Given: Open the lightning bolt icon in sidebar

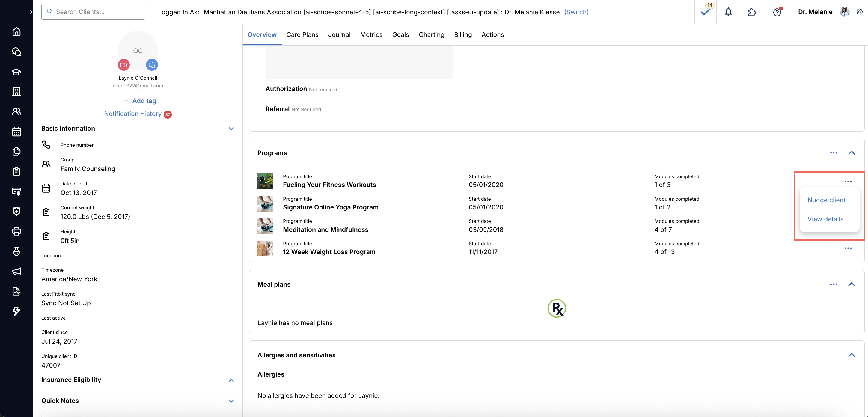Looking at the screenshot, I should coord(16,311).
